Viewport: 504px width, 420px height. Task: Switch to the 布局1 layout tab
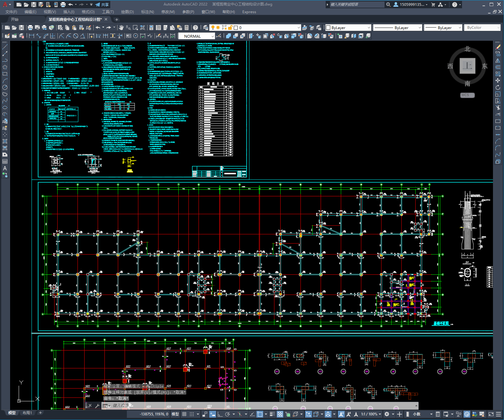(x=27, y=413)
